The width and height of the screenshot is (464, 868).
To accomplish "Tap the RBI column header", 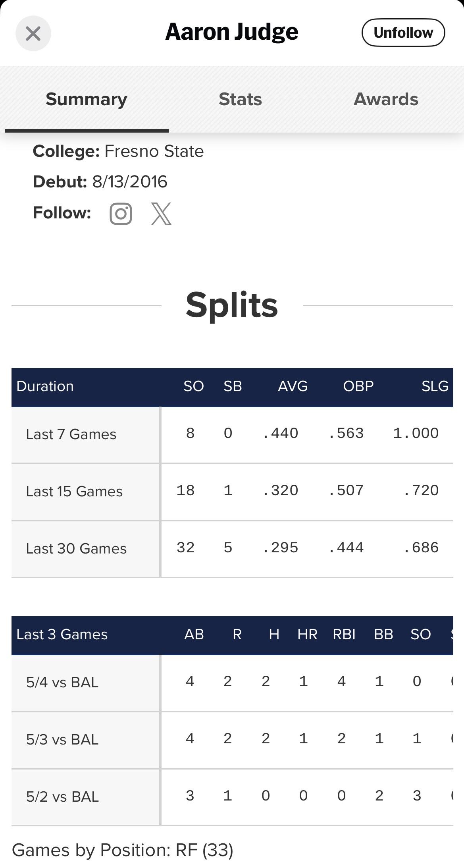I will (344, 635).
